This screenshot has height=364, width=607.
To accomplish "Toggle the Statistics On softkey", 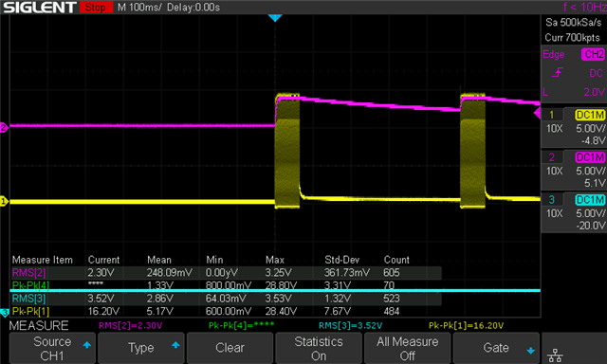I will [x=319, y=348].
